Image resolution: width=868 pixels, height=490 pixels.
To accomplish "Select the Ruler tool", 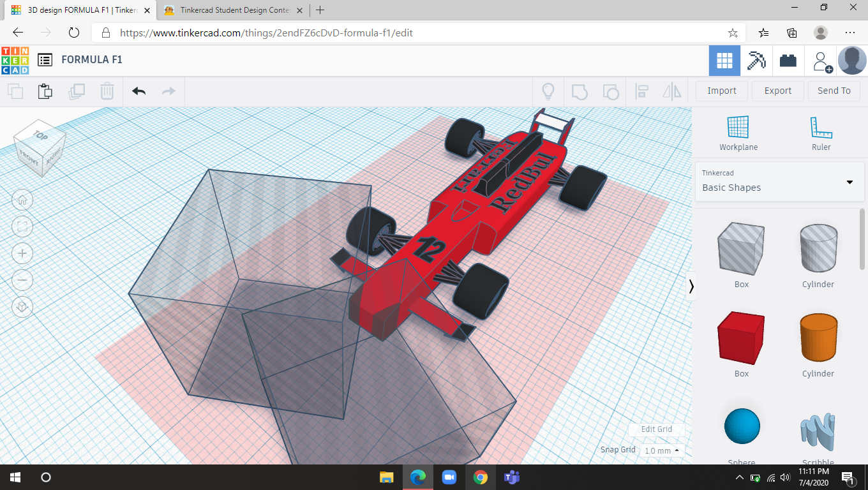I will point(821,131).
